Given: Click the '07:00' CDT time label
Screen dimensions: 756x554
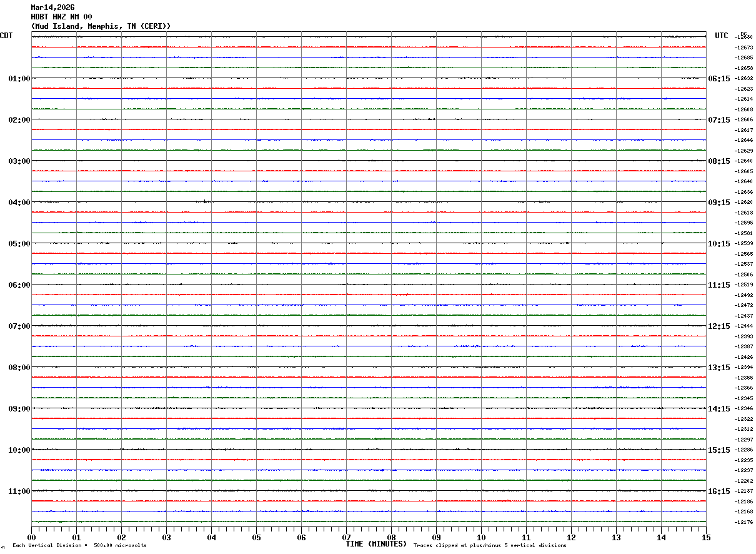Looking at the screenshot, I should [19, 326].
